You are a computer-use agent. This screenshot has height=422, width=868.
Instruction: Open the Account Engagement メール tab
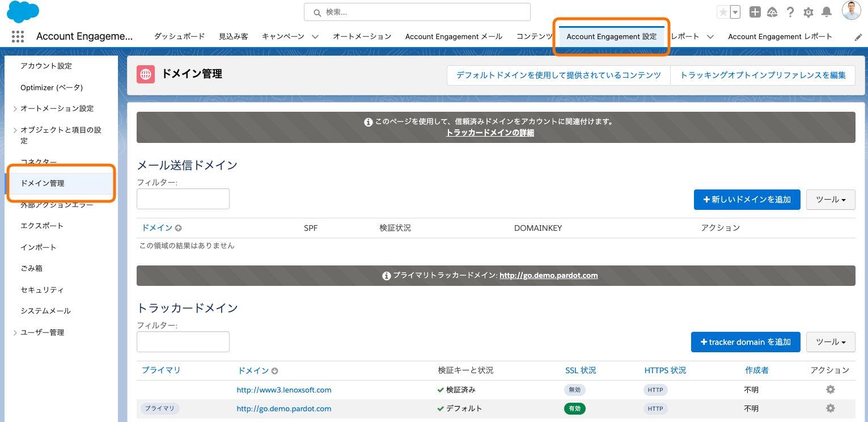454,36
